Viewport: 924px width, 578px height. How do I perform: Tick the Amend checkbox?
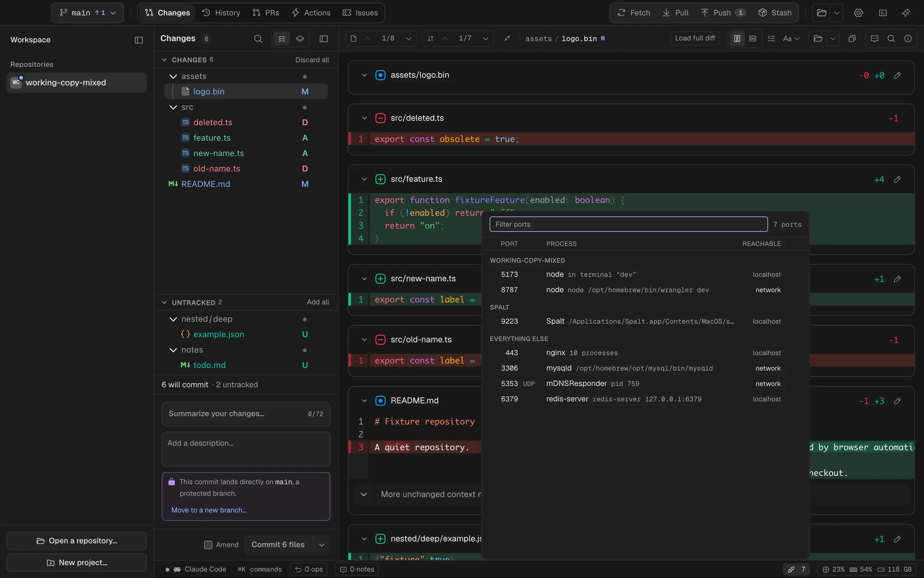click(x=208, y=545)
